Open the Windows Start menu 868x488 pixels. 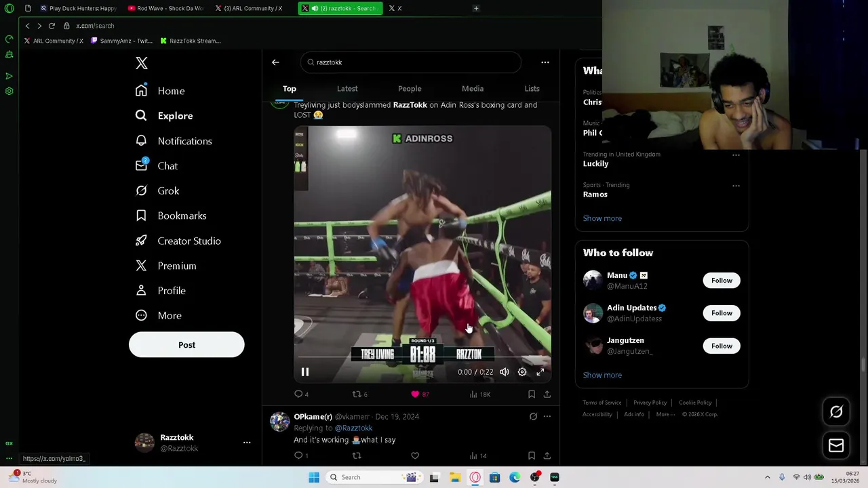pyautogui.click(x=313, y=477)
